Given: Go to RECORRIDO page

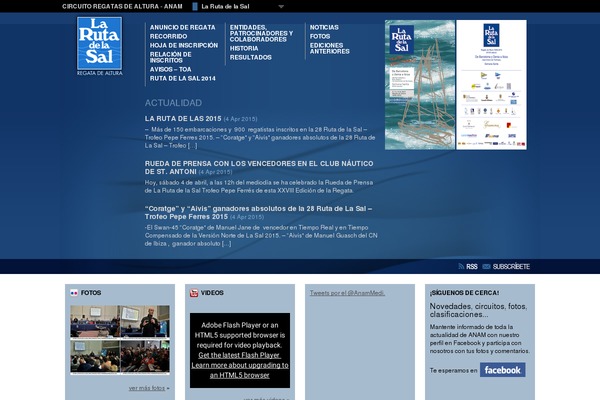Looking at the screenshot, I should point(168,36).
